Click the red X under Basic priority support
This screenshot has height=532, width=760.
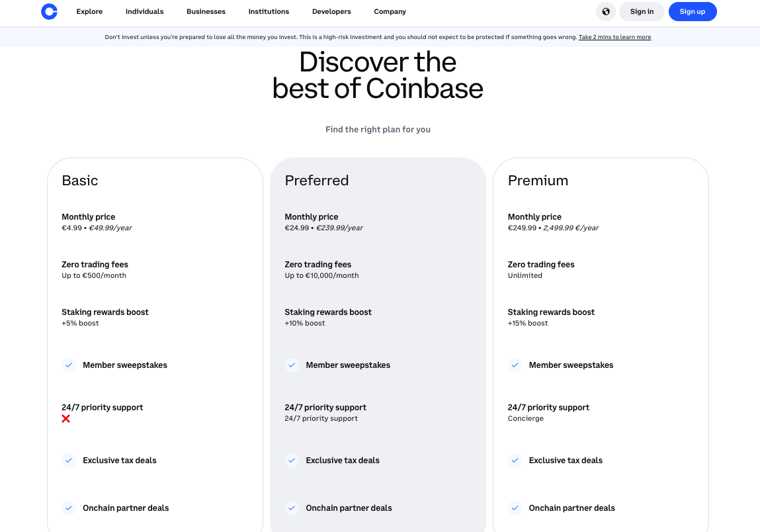click(65, 418)
